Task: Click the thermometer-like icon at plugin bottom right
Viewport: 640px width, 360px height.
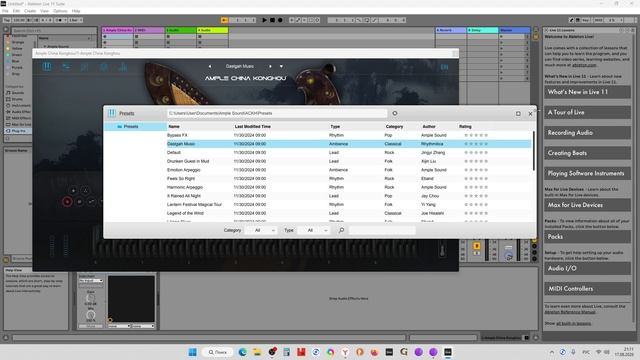Action: 442,250
